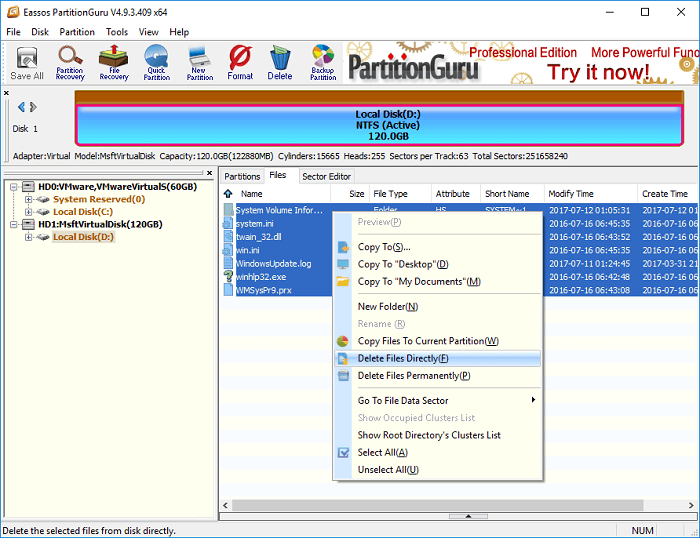Image resolution: width=700 pixels, height=538 pixels.
Task: Switch to the Partitions tab
Action: pos(242,176)
